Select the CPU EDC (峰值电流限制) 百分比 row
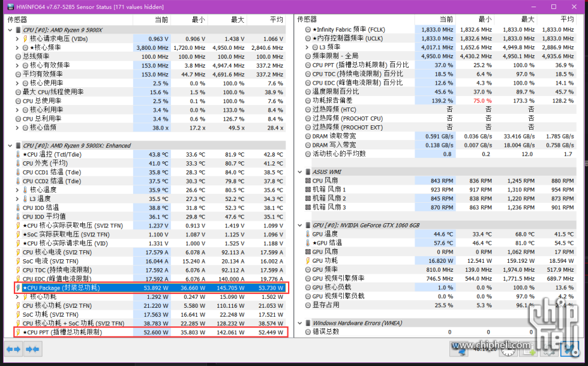 click(x=440, y=83)
